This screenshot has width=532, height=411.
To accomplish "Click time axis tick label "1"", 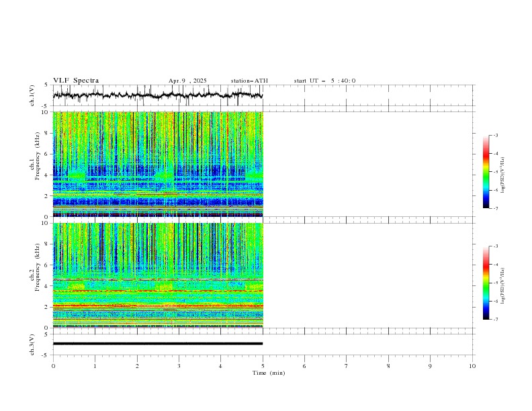I will tap(95, 366).
